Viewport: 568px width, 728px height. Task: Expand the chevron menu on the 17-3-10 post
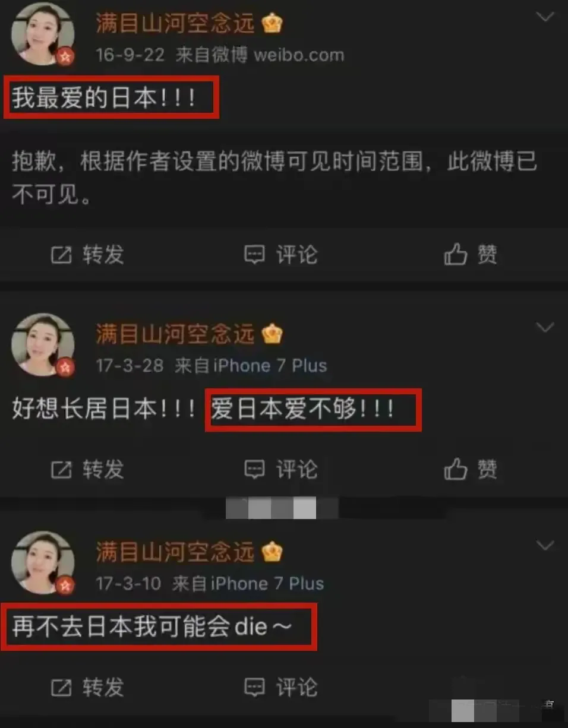tap(545, 545)
